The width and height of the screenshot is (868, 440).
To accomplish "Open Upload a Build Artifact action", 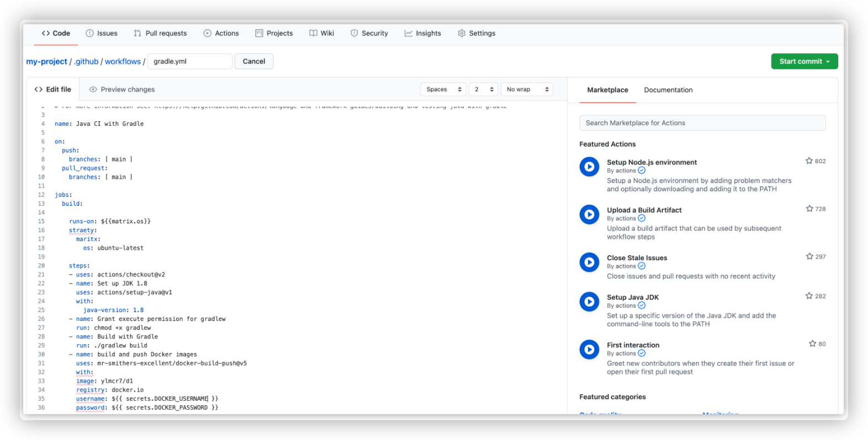I will [x=644, y=210].
